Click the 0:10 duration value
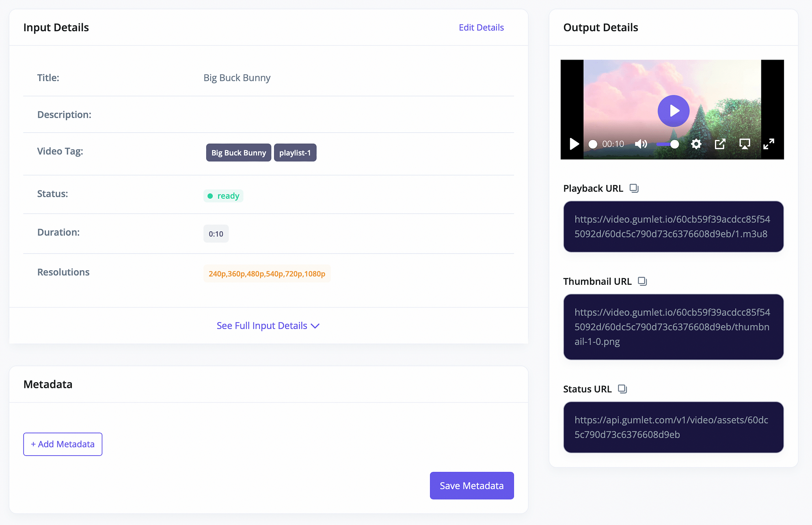This screenshot has width=812, height=525. (216, 234)
